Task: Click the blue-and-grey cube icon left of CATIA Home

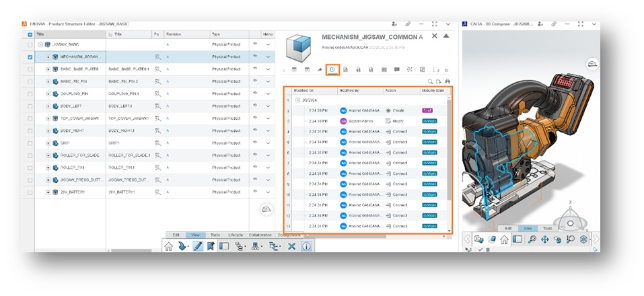Action: 492,239
